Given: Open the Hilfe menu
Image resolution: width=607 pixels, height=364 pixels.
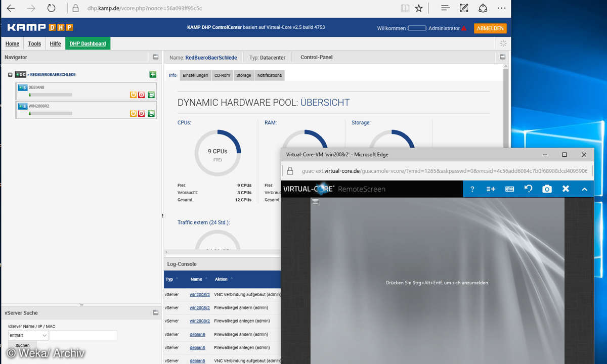Looking at the screenshot, I should (x=55, y=43).
